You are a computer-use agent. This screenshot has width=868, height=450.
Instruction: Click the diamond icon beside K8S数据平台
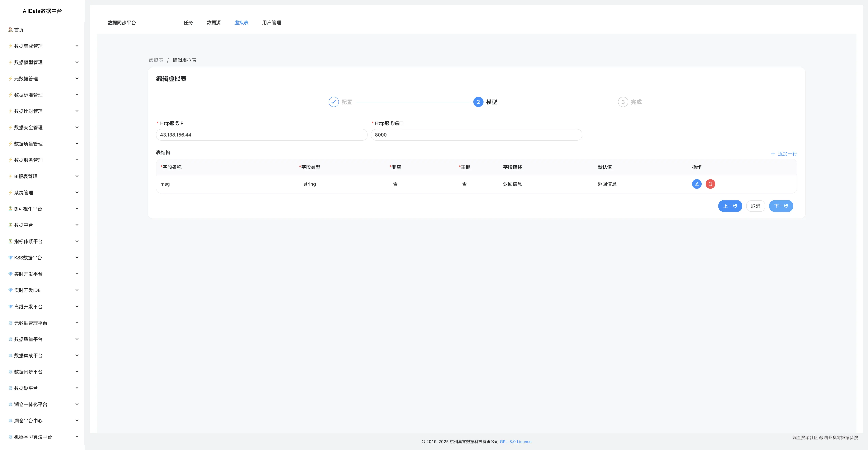11,258
